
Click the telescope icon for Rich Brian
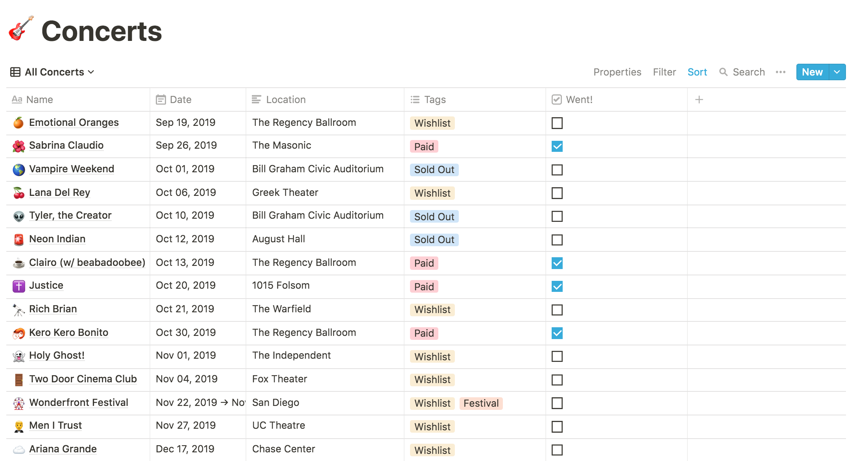coord(18,310)
